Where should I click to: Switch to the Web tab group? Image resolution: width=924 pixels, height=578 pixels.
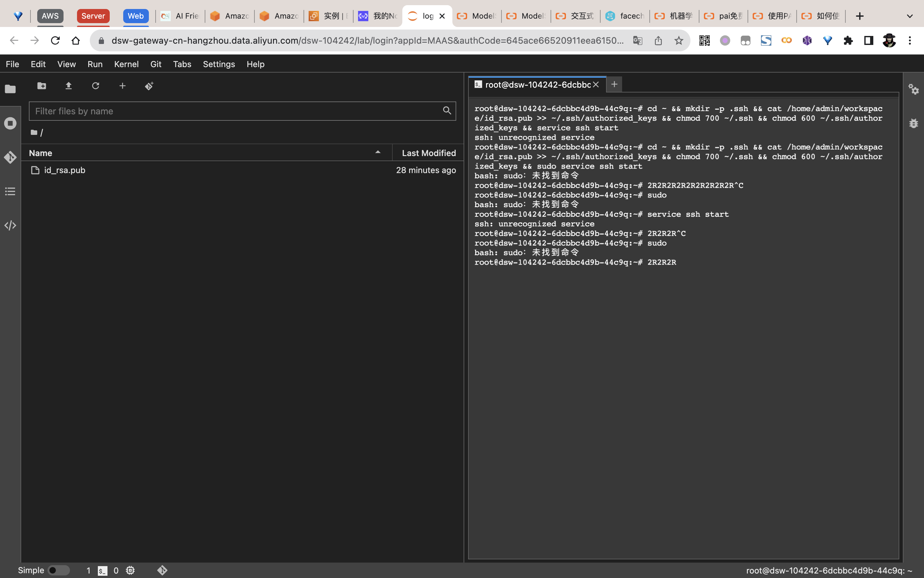tap(135, 16)
